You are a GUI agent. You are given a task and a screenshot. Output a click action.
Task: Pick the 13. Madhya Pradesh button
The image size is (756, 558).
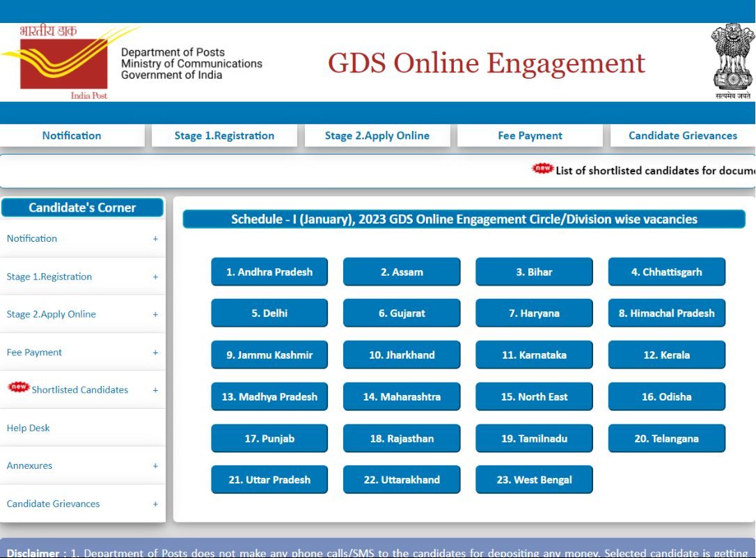click(x=269, y=397)
